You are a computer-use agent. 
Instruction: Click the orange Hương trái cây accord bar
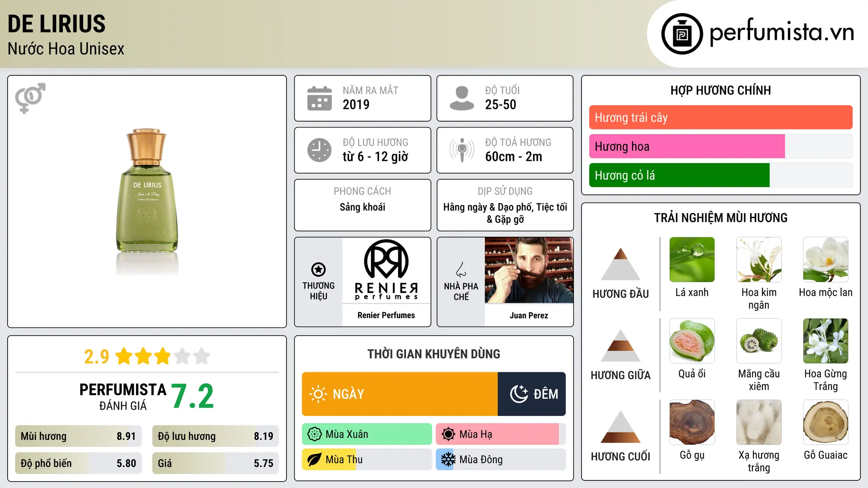coord(721,117)
